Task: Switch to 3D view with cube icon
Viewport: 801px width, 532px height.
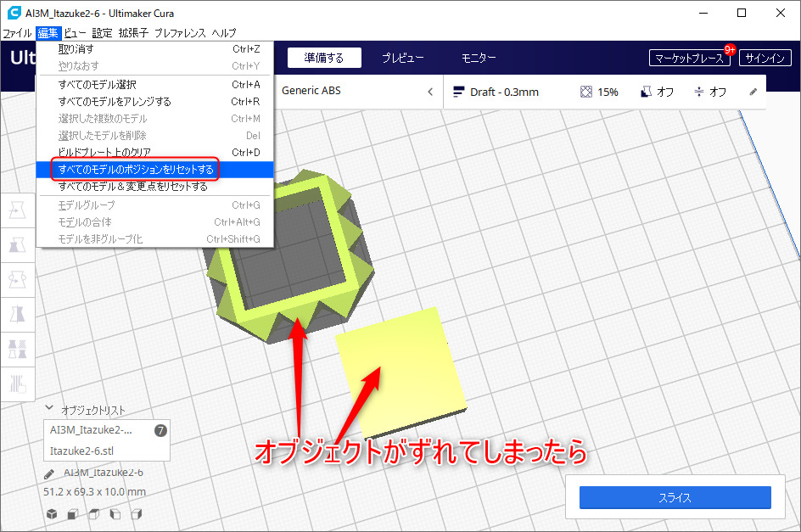Action: point(52,513)
